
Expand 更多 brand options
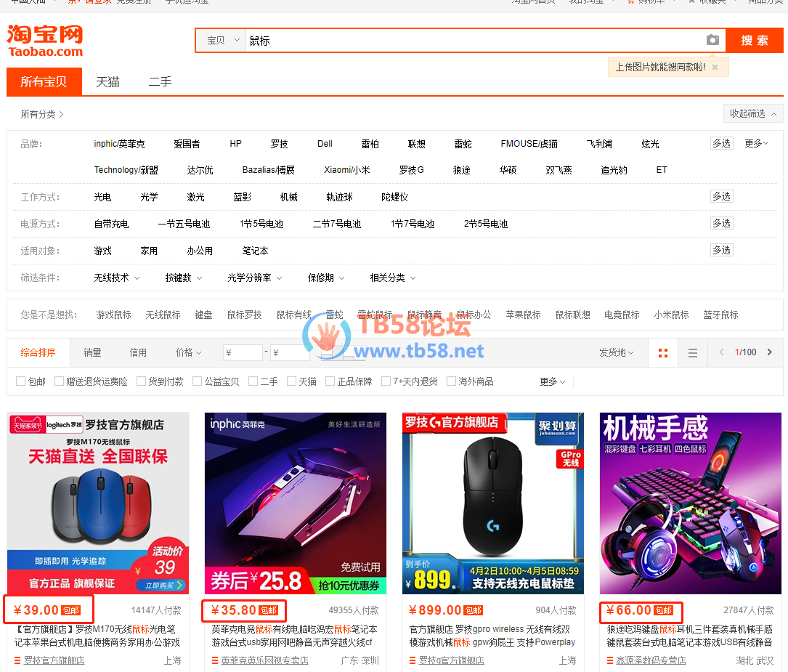(x=756, y=143)
